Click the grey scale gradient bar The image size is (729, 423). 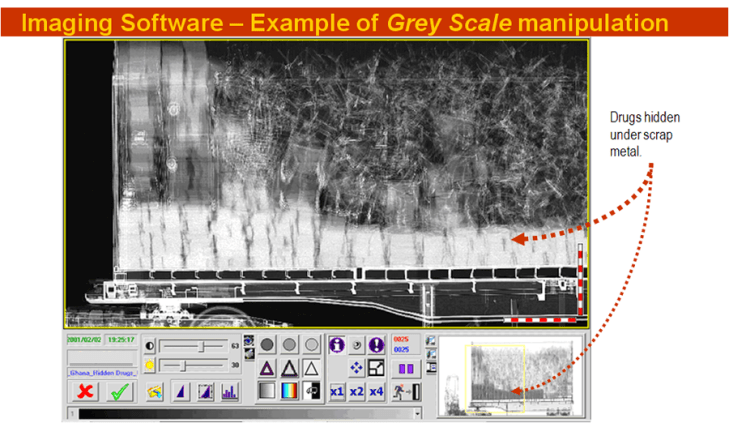click(246, 413)
